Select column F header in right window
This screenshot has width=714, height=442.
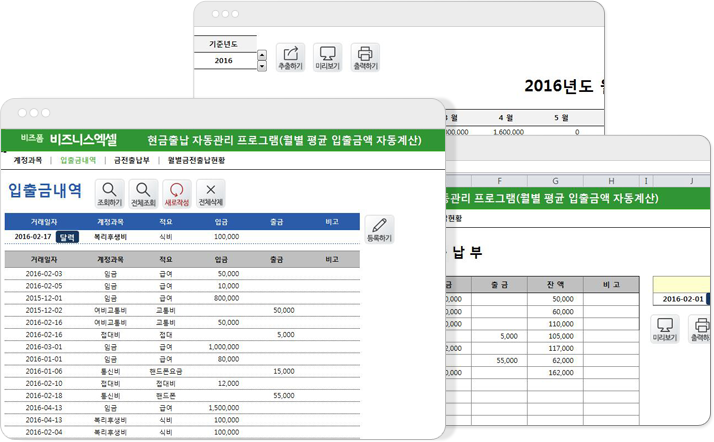click(499, 181)
